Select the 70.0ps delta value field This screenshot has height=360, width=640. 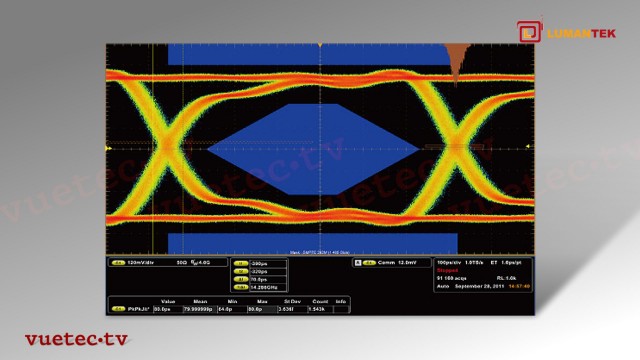(268, 280)
